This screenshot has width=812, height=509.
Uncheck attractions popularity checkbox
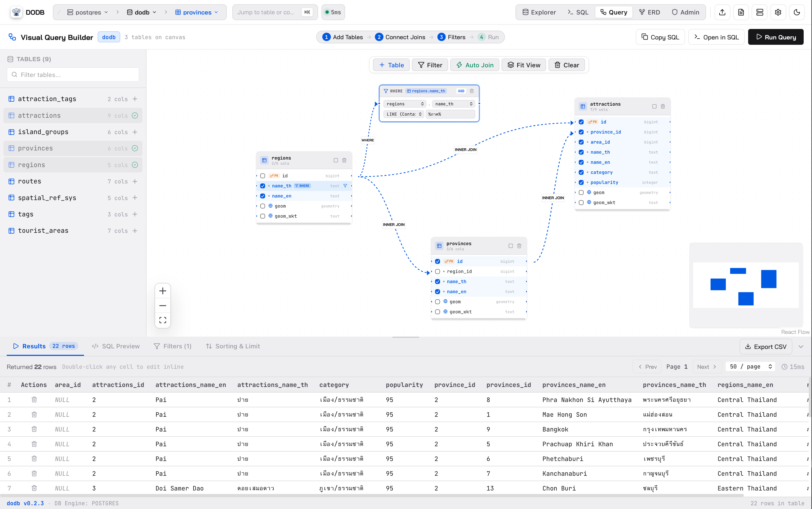pyautogui.click(x=581, y=182)
